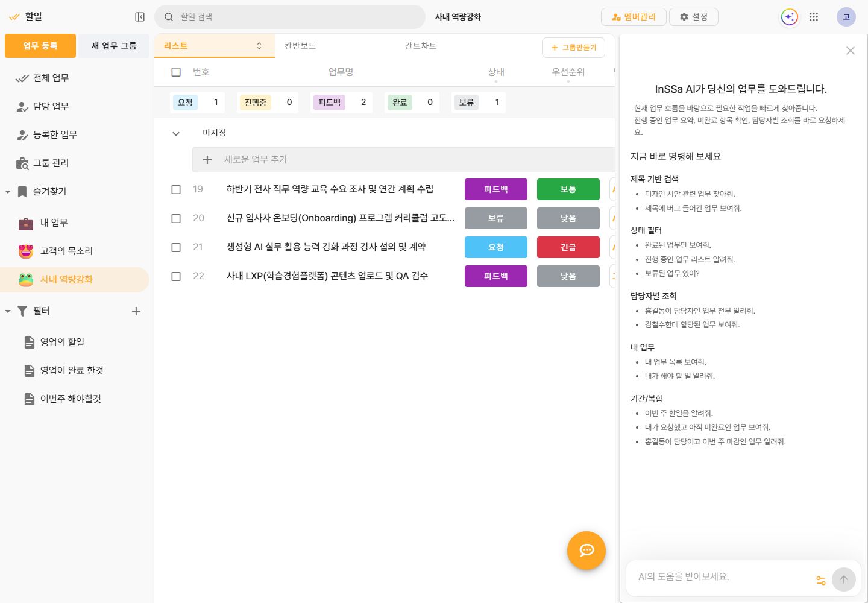
Task: Open 등록한 업무 in the sidebar
Action: tap(75, 134)
